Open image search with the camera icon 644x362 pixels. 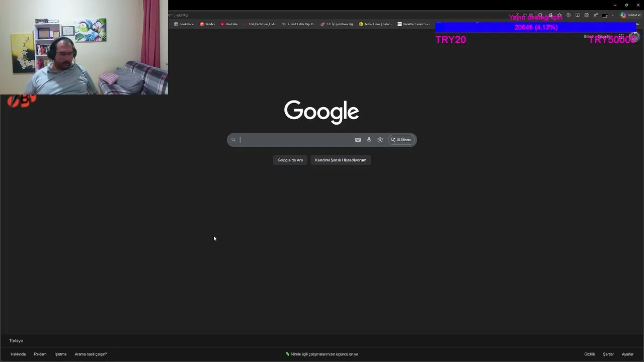tap(380, 140)
